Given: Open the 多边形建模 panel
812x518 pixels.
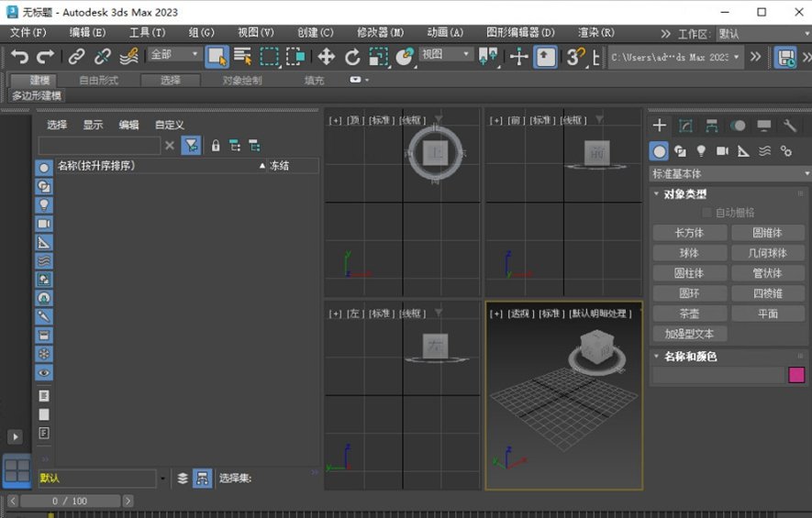Looking at the screenshot, I should (37, 95).
